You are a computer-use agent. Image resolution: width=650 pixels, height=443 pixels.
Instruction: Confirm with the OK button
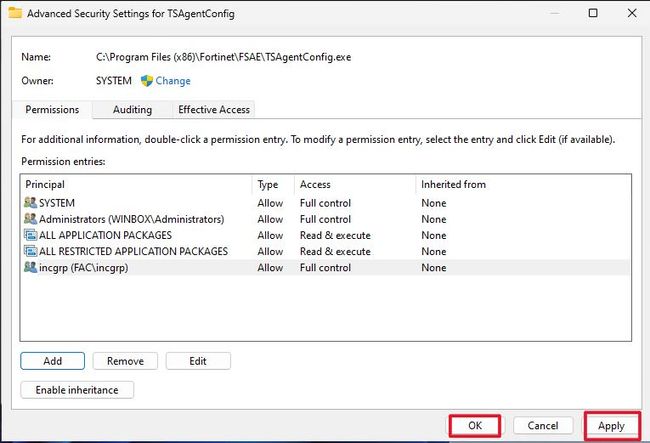click(475, 425)
